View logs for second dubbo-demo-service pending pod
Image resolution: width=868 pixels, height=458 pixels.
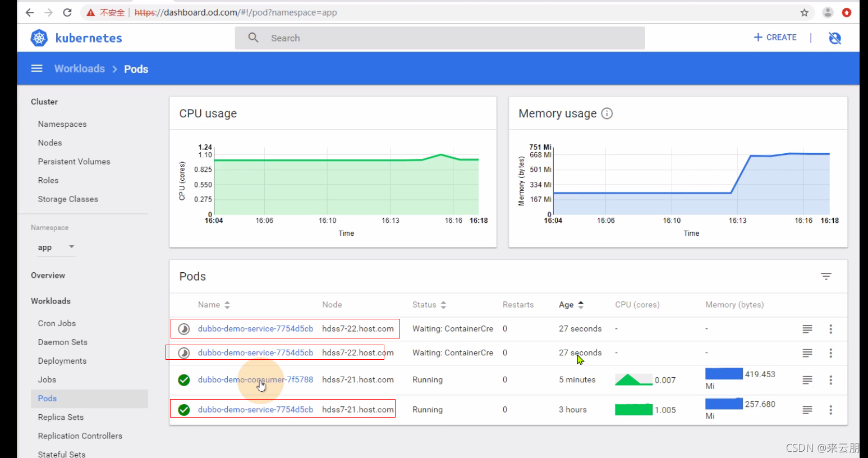coord(807,353)
